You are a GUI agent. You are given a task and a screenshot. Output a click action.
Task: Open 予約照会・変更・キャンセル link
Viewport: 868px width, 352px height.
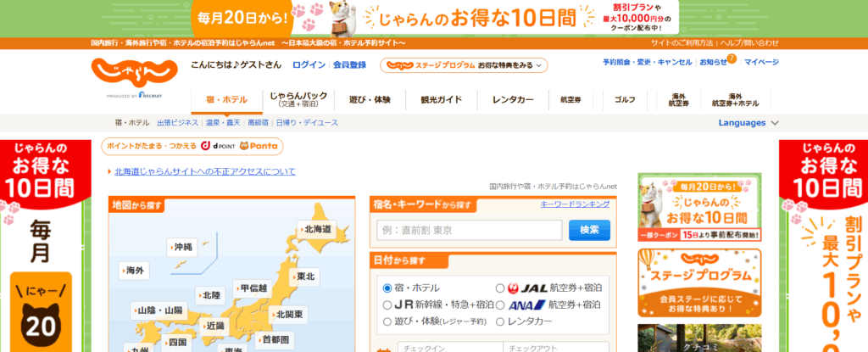[647, 62]
